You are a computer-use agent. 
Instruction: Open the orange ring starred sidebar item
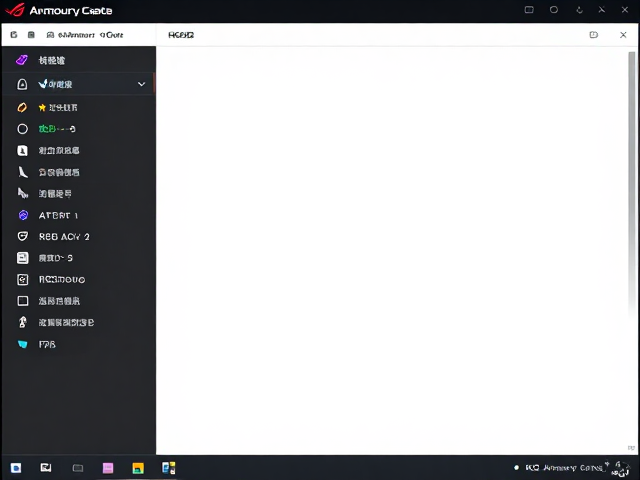tap(78, 107)
